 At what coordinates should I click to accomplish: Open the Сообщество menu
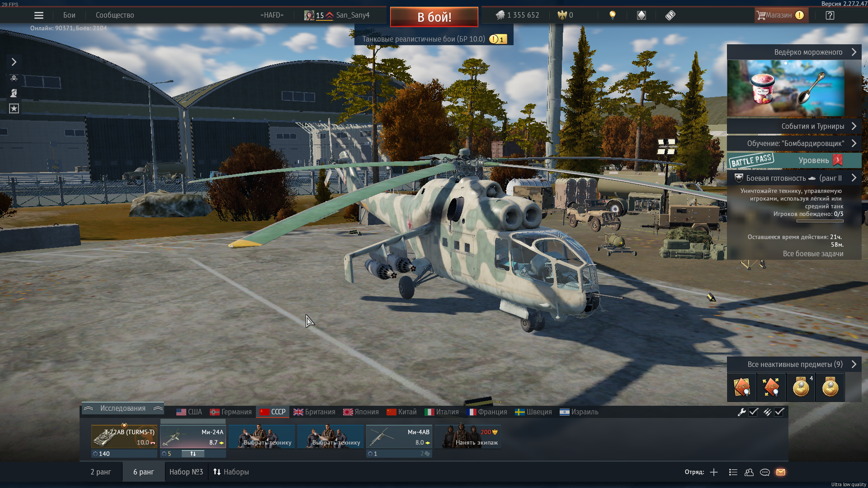(x=115, y=15)
